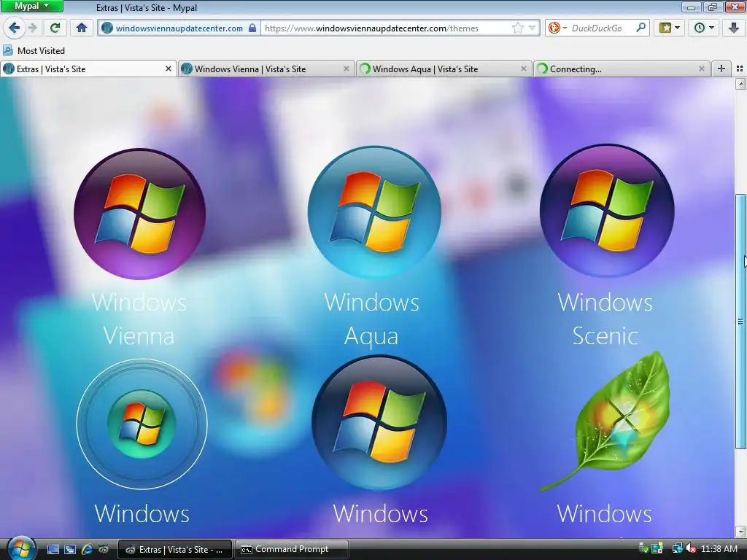Click the page scrollbar down arrow
Screen dimensions: 747x560
coord(740,531)
